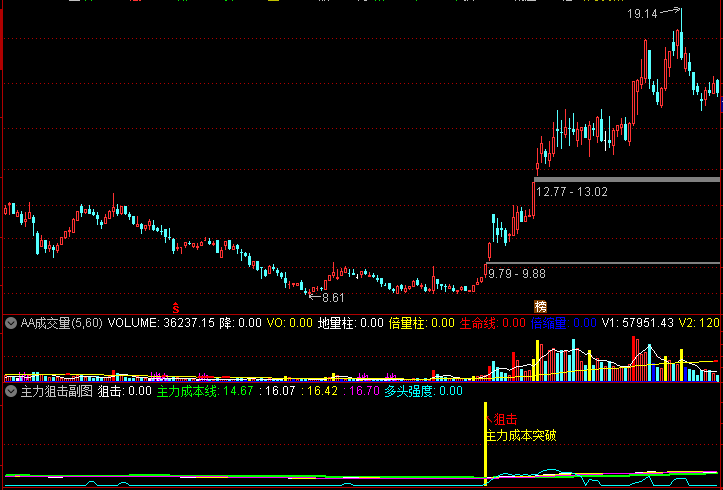The image size is (723, 490).
Task: Collapse the AA成交量 indicator panel arrow
Action: [x=11, y=323]
